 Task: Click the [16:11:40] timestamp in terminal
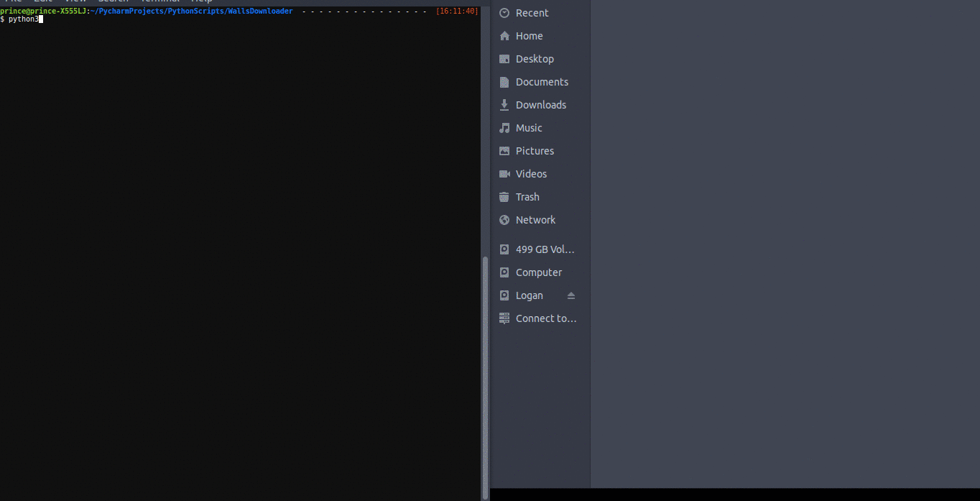457,12
